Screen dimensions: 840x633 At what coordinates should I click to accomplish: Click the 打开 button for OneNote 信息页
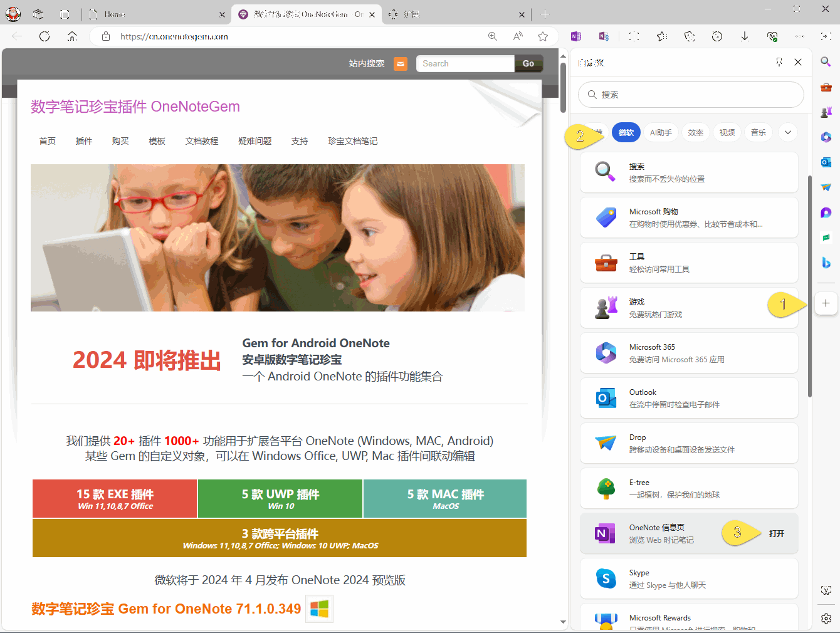[x=777, y=533]
